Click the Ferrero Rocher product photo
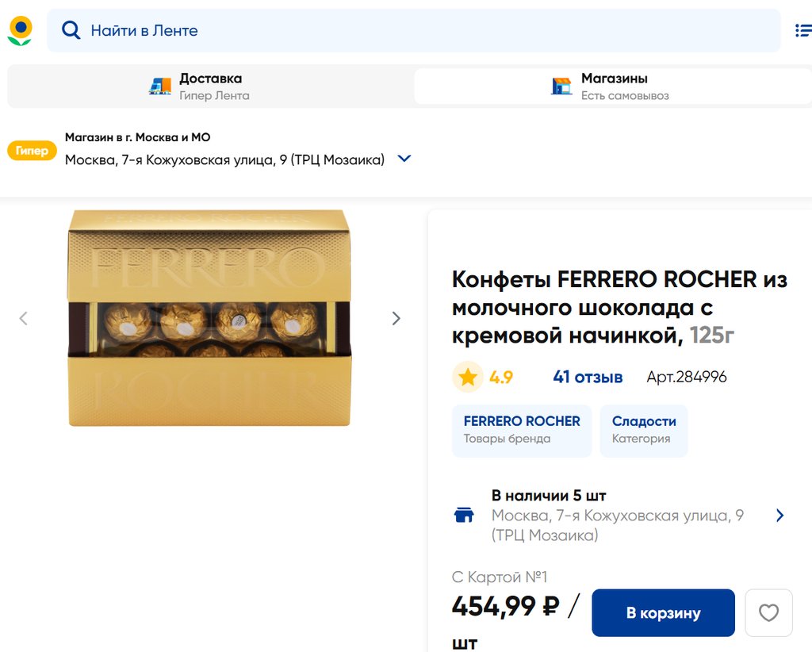This screenshot has height=652, width=812. tap(209, 317)
